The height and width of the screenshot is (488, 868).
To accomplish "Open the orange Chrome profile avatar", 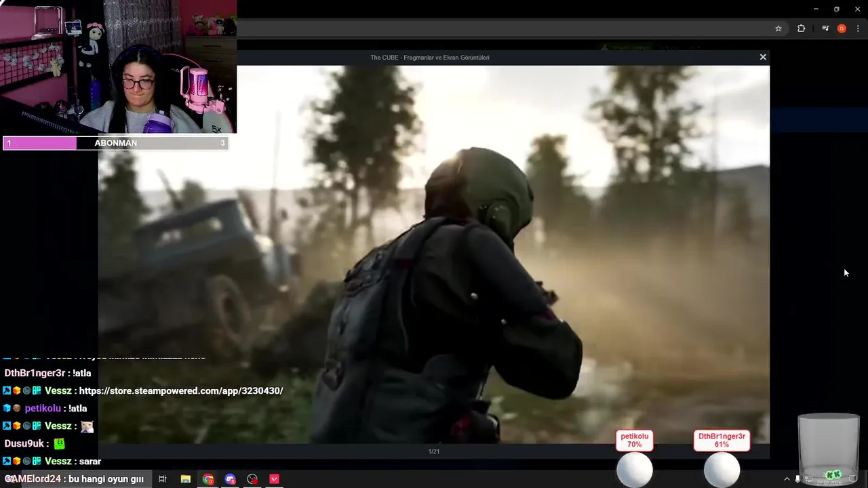I will click(842, 28).
